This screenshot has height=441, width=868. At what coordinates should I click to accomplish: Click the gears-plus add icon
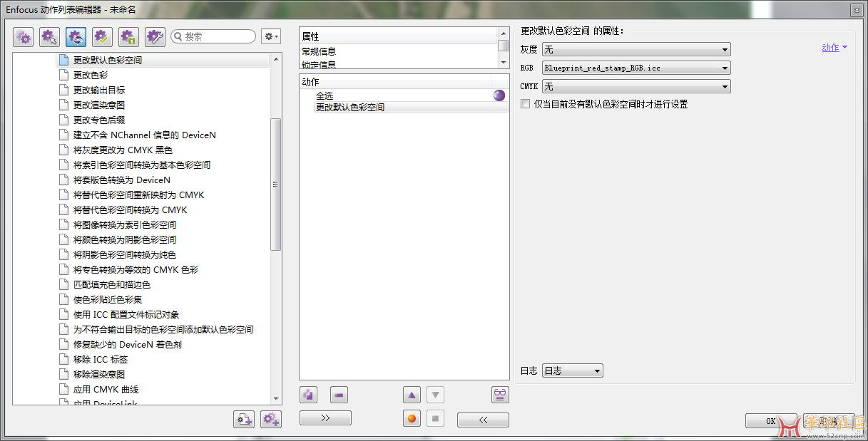coord(271,420)
